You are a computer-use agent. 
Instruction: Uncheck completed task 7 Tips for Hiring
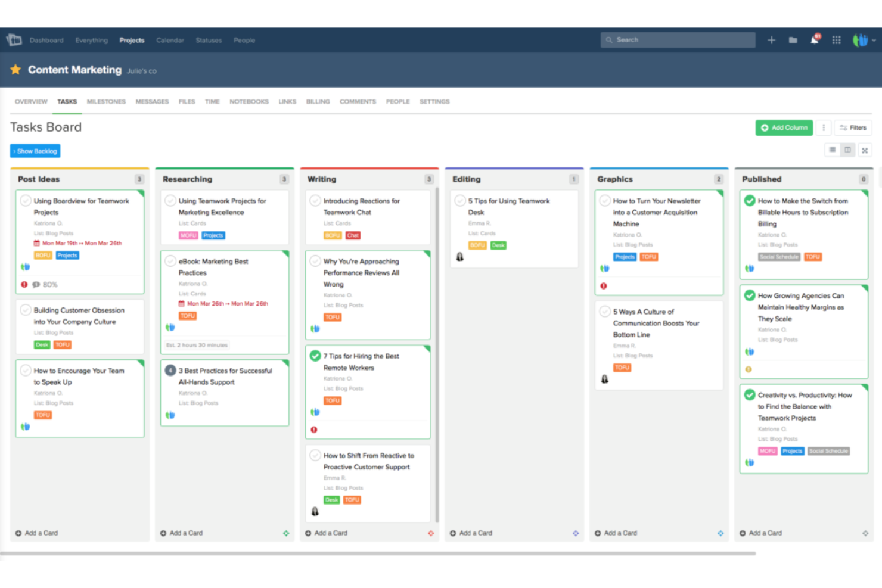point(315,356)
